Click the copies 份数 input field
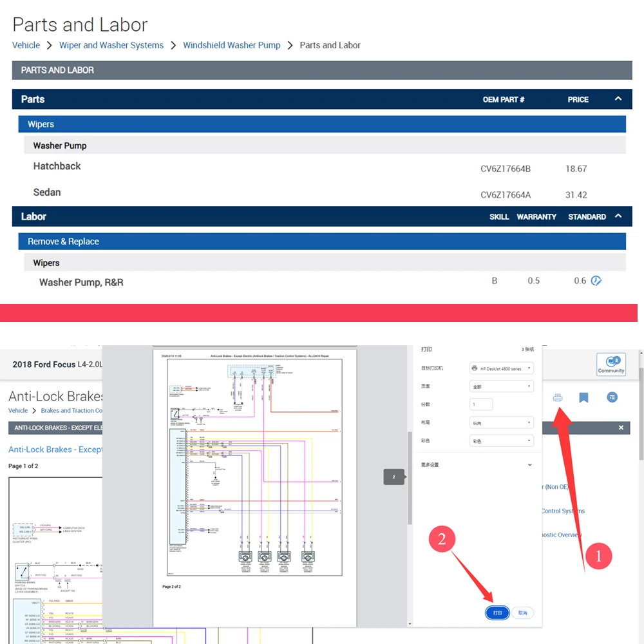This screenshot has width=644, height=644. (481, 404)
